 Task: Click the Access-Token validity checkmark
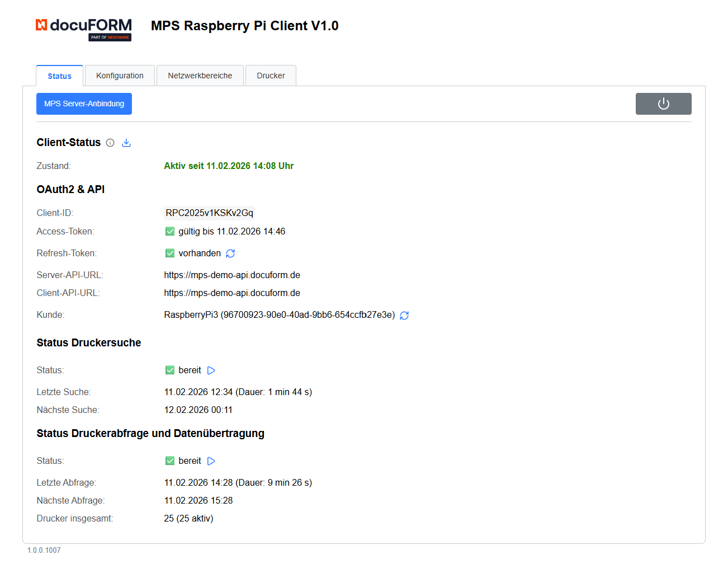click(x=169, y=231)
